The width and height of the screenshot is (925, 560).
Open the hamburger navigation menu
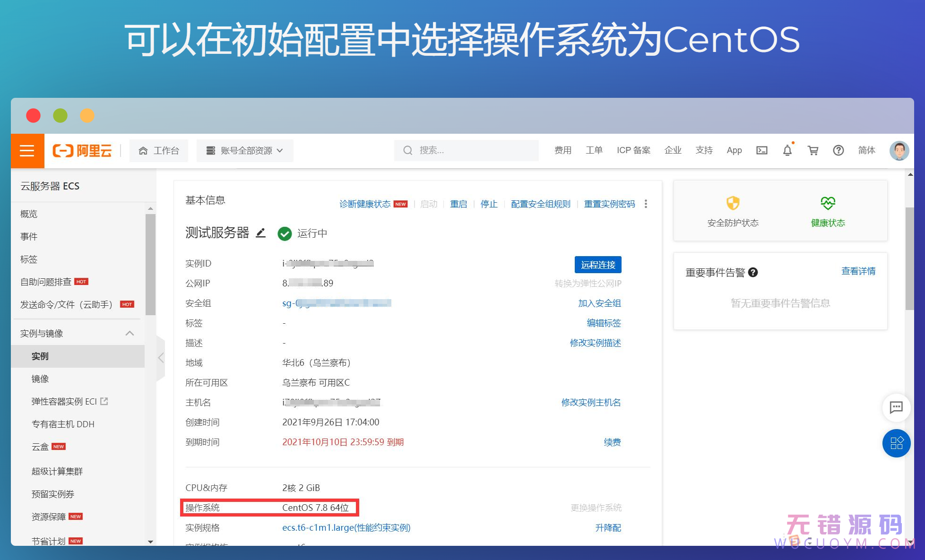point(27,151)
